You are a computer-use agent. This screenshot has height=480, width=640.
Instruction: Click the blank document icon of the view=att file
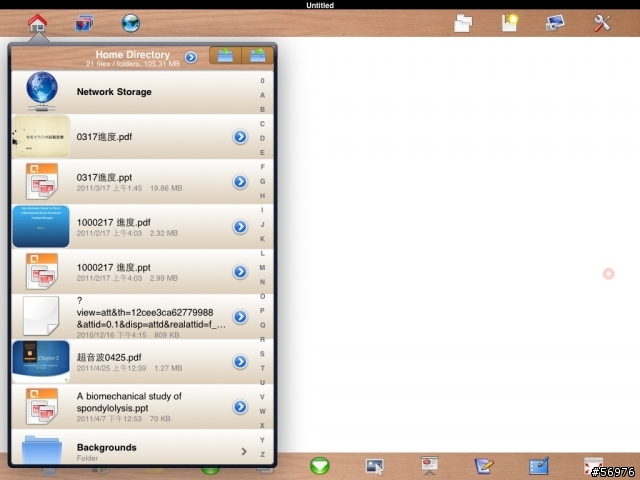(41, 316)
